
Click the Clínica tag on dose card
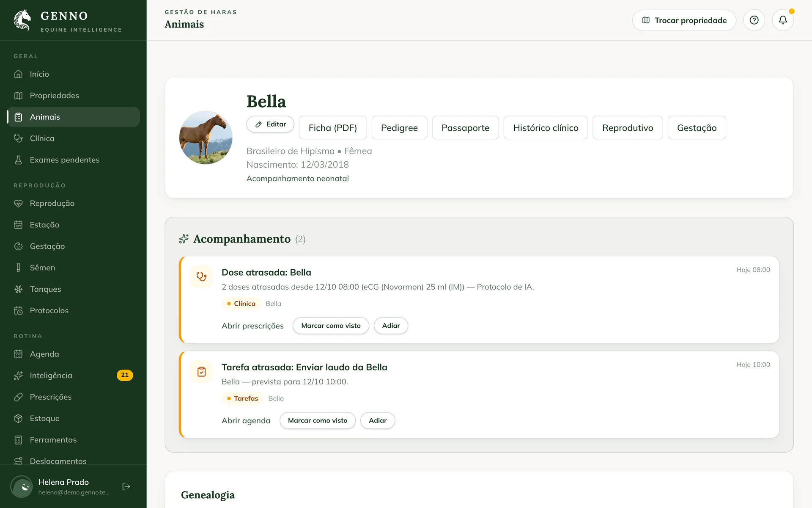[x=241, y=304]
